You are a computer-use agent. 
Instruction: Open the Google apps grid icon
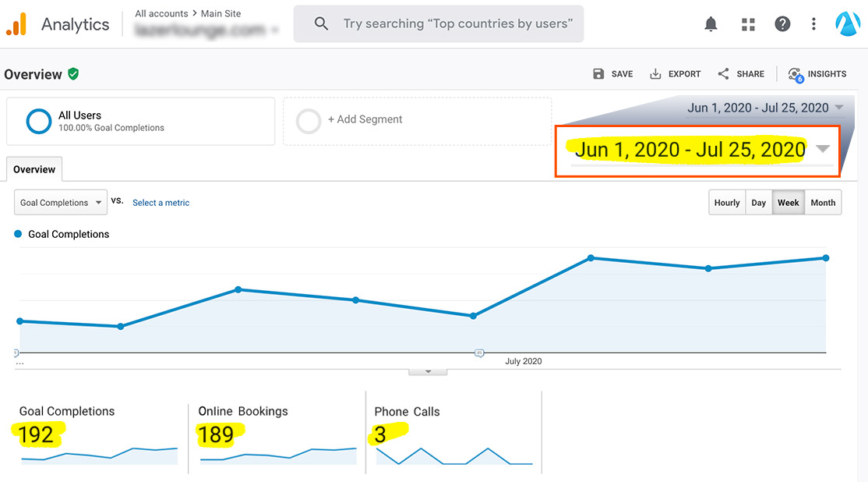point(747,23)
